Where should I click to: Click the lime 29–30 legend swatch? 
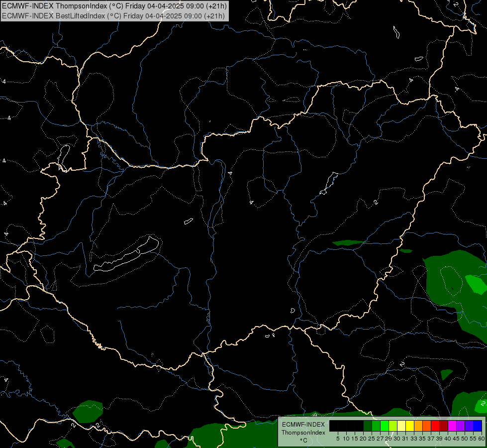(393, 426)
